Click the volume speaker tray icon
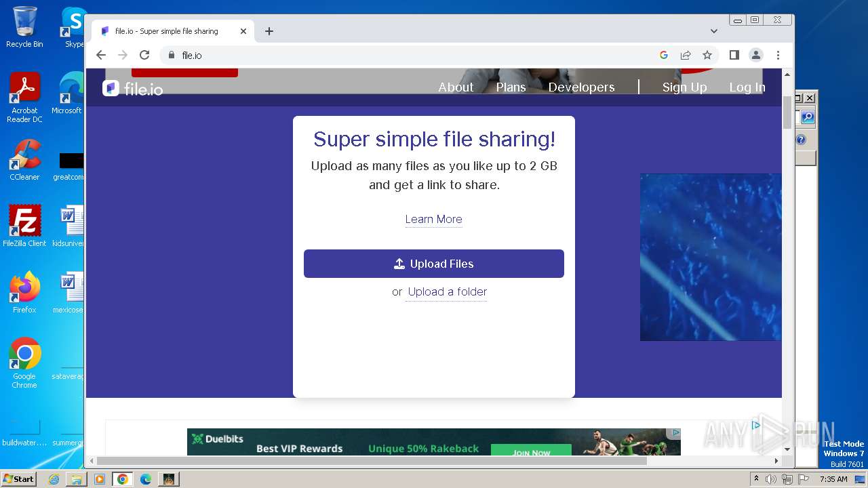Image resolution: width=868 pixels, height=488 pixels. tap(771, 479)
